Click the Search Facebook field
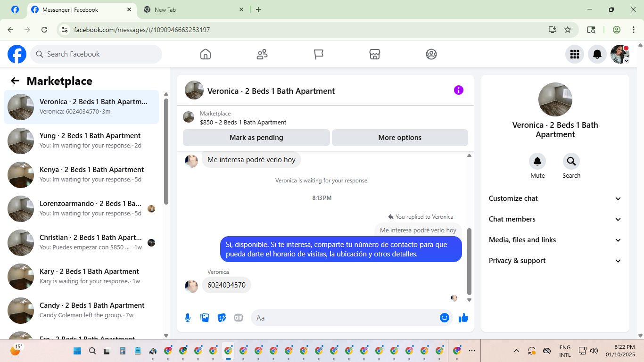This screenshot has height=362, width=644. [x=96, y=54]
